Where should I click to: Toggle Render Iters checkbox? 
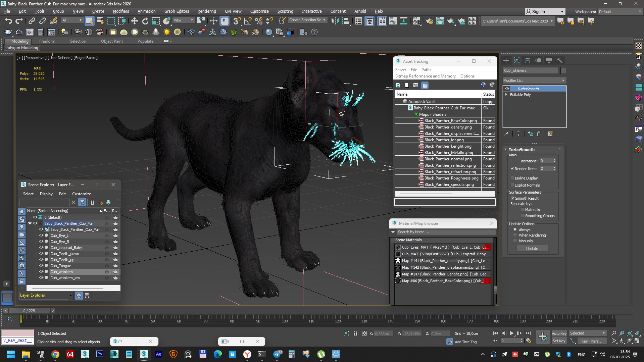512,168
